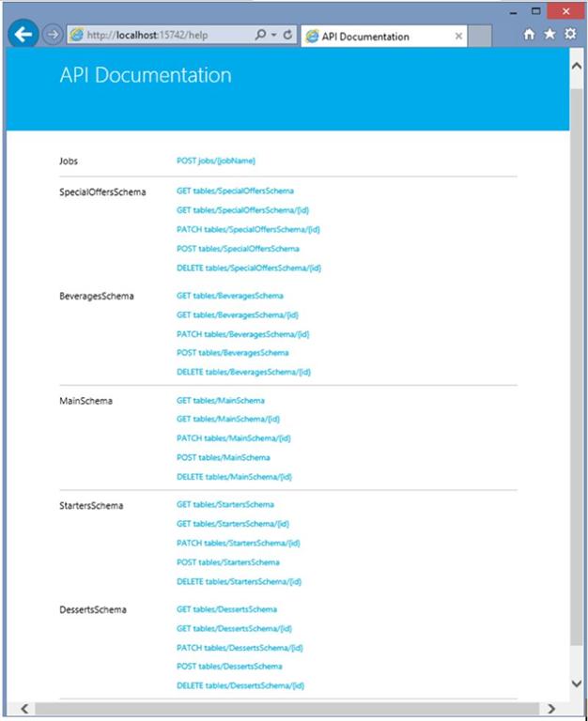The width and height of the screenshot is (588, 721).
Task: Open DELETE tables/StartersSchema/{id} link
Action: click(240, 582)
